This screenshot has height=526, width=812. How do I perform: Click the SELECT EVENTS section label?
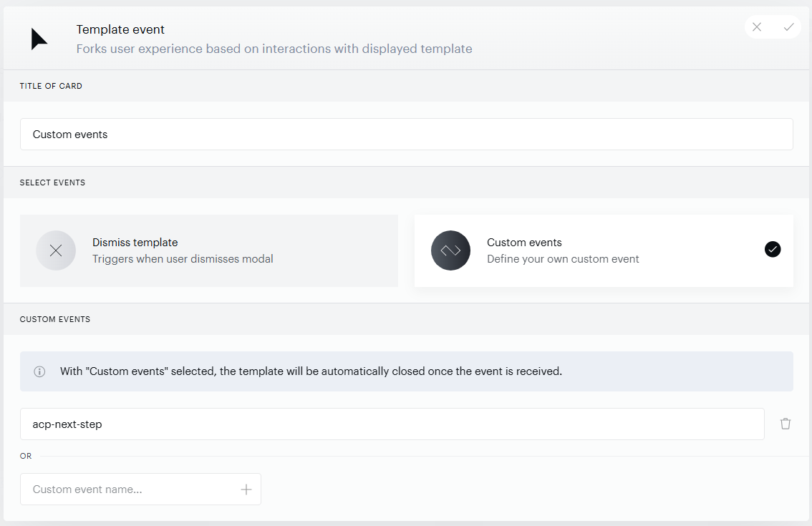click(x=52, y=182)
